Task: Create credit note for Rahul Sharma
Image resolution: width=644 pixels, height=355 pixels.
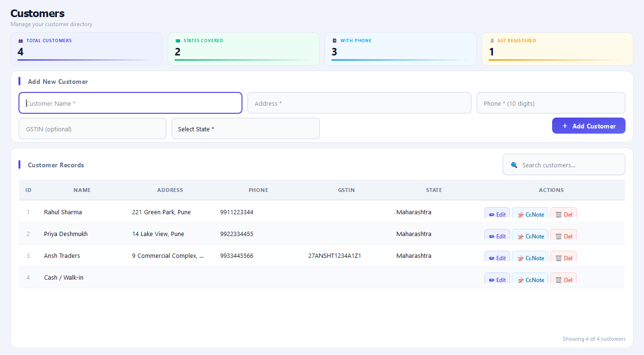Action: pos(530,213)
